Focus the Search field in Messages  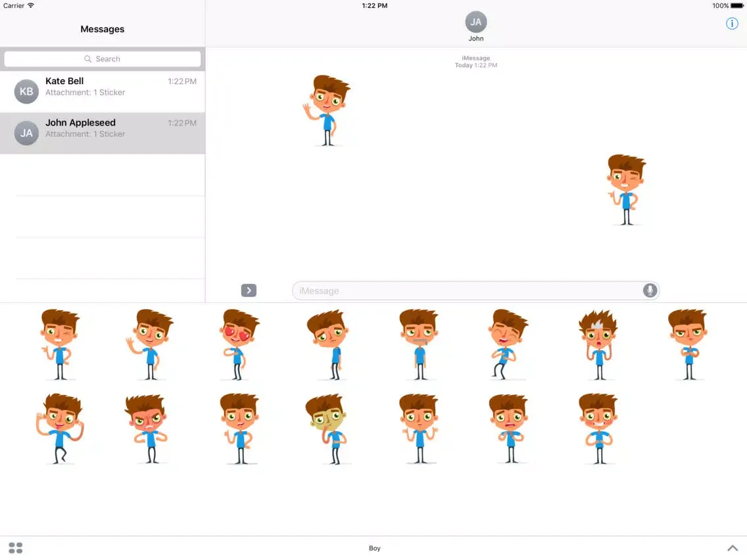coord(103,59)
